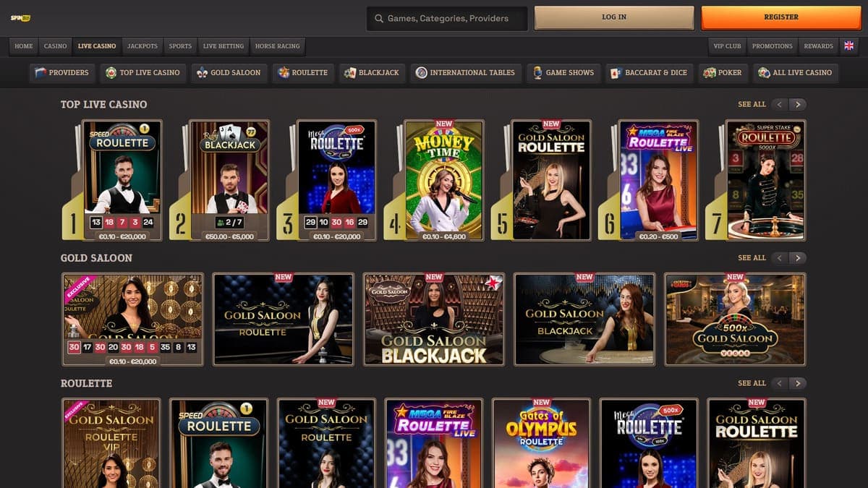Open the Casino tab
The width and height of the screenshot is (868, 488).
[55, 46]
